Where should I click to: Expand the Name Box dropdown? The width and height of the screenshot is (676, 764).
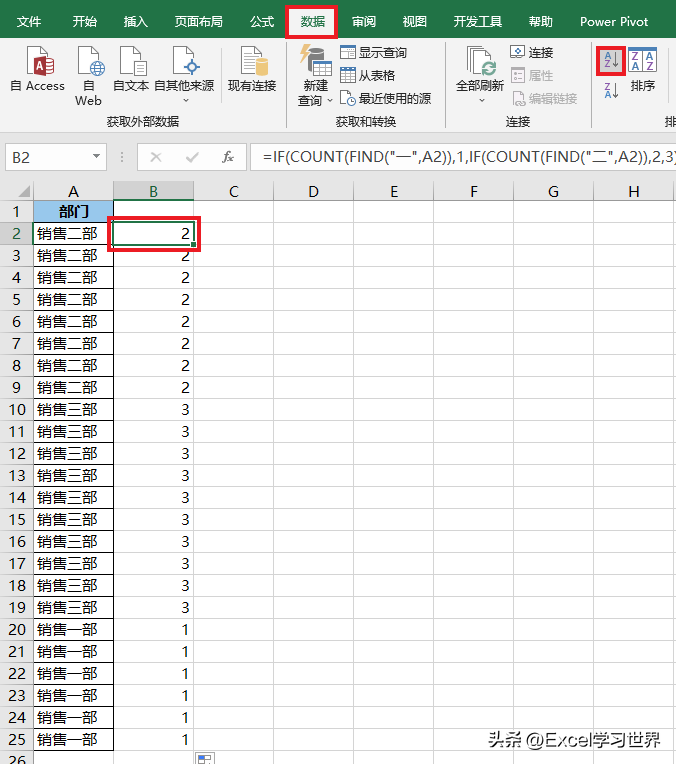coord(97,156)
